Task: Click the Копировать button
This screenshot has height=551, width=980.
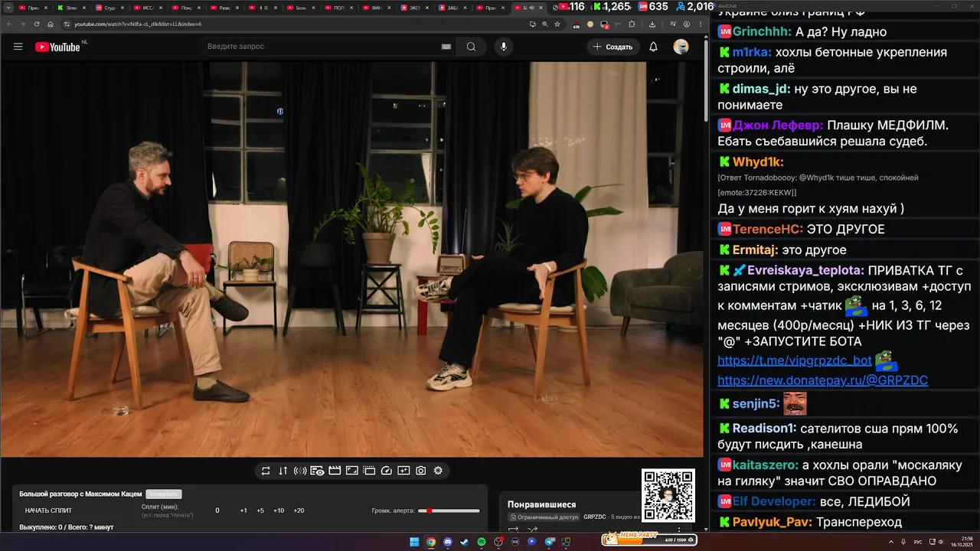Action: pyautogui.click(x=164, y=494)
